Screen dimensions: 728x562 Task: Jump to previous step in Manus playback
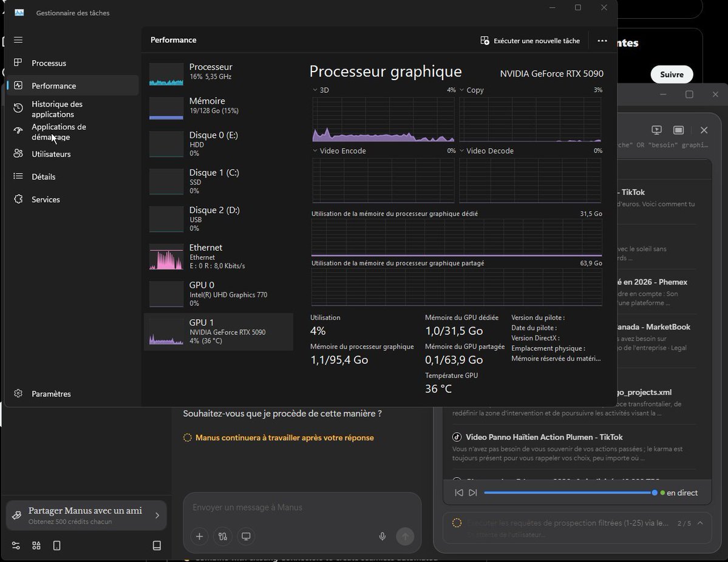(x=458, y=493)
